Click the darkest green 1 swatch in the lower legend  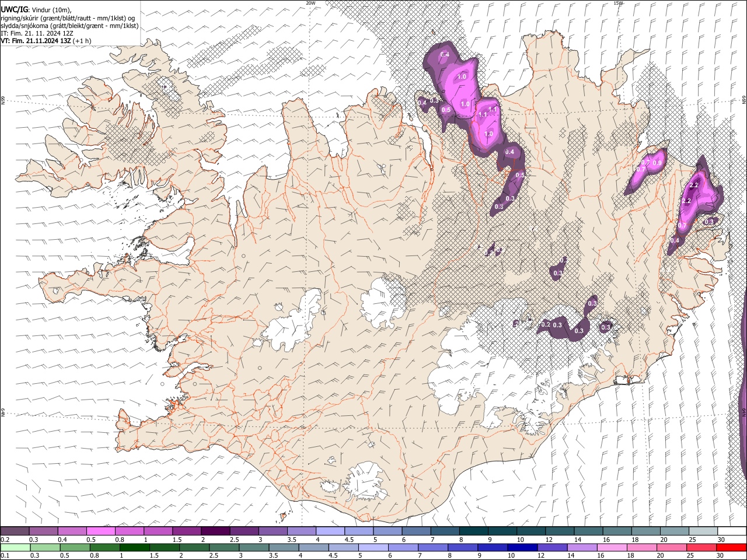[x=135, y=548]
